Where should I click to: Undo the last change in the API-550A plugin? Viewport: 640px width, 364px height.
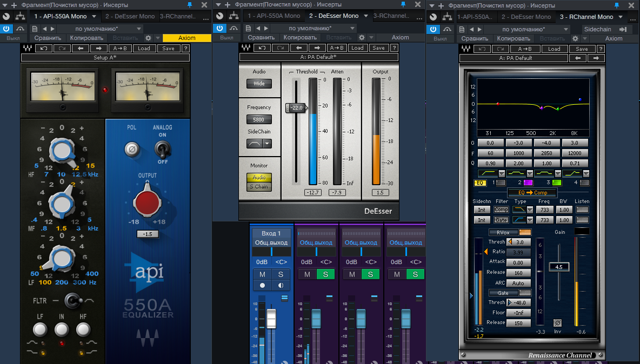pos(44,48)
